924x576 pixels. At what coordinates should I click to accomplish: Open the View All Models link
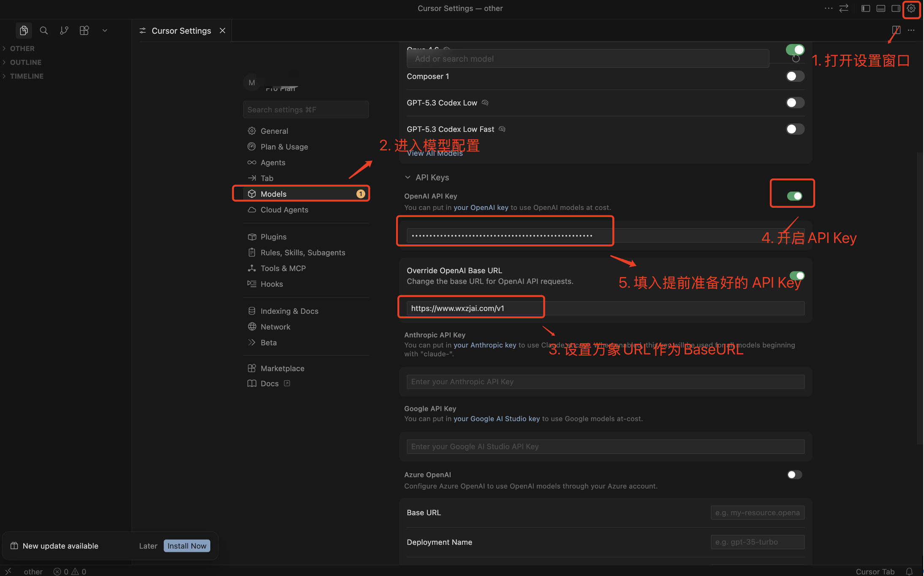(x=435, y=153)
